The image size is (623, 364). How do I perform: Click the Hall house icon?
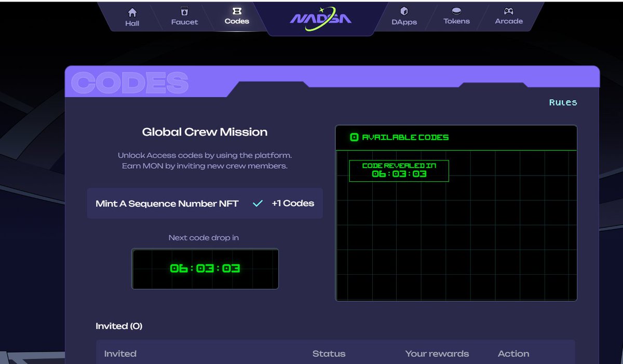pyautogui.click(x=132, y=12)
